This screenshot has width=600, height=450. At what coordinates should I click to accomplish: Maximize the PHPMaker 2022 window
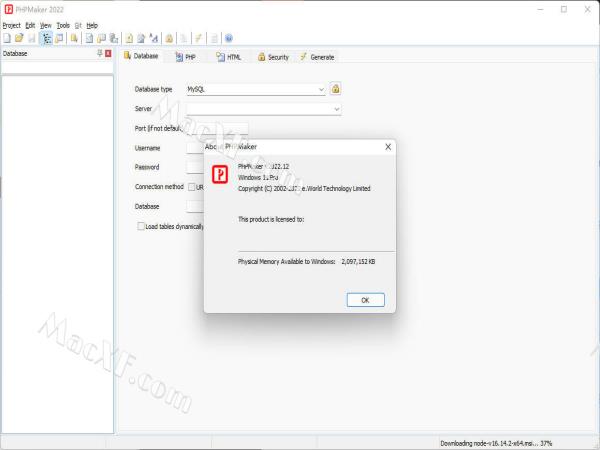(564, 9)
